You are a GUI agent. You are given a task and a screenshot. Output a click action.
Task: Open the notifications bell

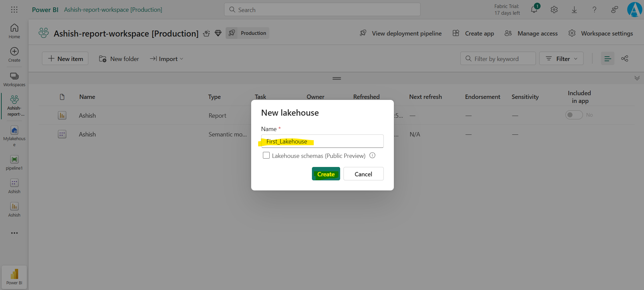(534, 9)
